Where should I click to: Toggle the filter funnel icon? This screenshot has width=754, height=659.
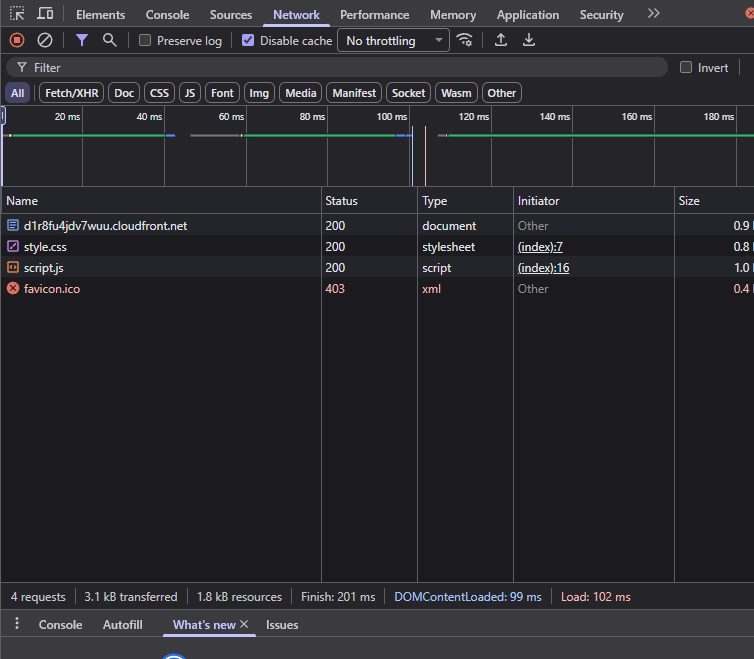coord(82,40)
